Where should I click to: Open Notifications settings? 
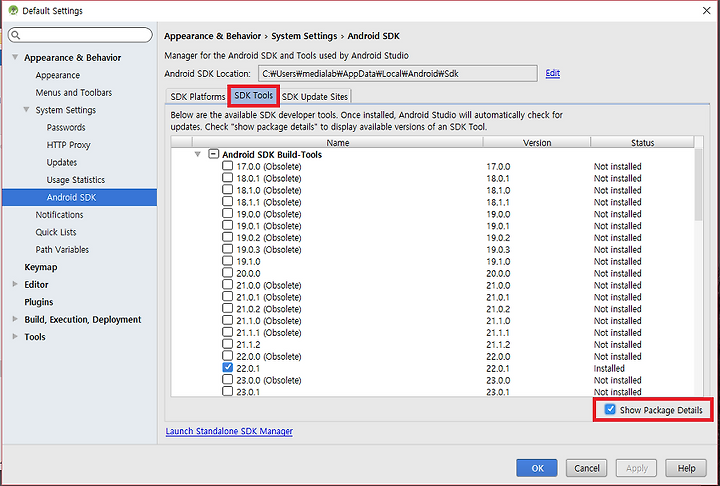59,215
